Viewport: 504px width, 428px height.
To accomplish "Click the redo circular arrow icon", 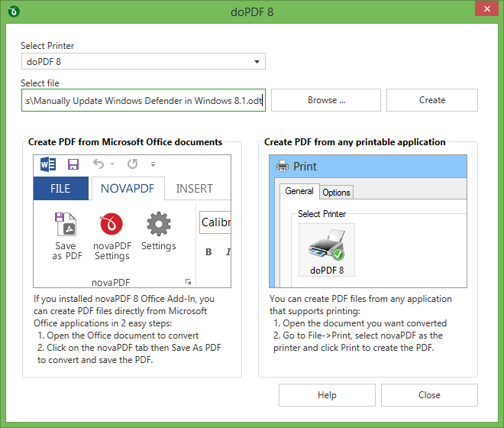I will [x=132, y=164].
